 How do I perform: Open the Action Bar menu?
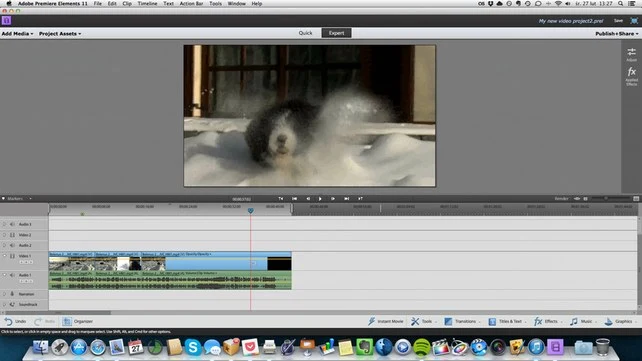click(x=191, y=3)
